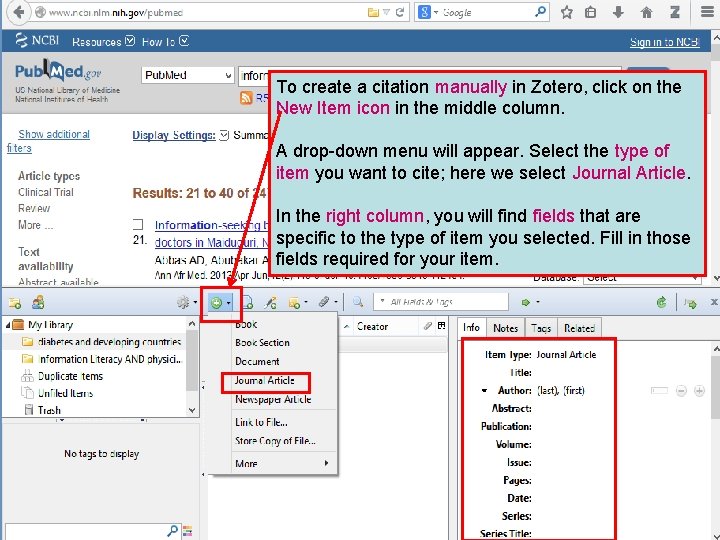Click collections pane scroll-down arrow
This screenshot has width=720, height=540.
192,411
